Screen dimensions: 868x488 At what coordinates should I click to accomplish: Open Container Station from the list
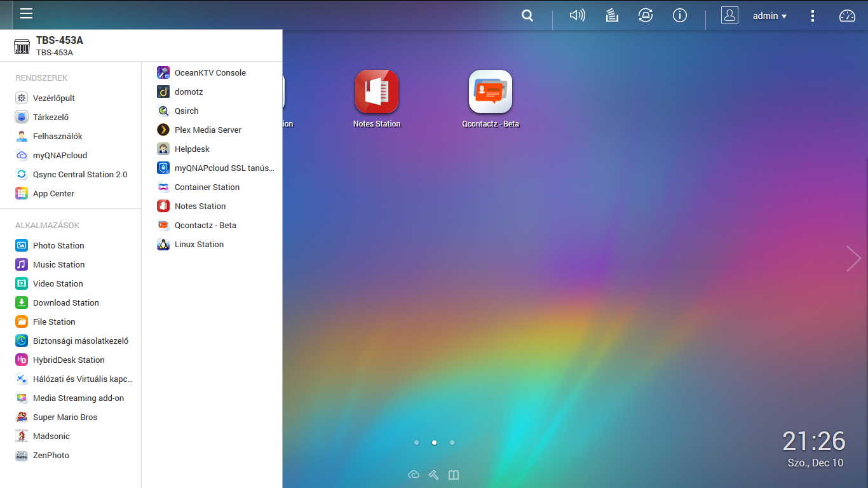(x=207, y=187)
